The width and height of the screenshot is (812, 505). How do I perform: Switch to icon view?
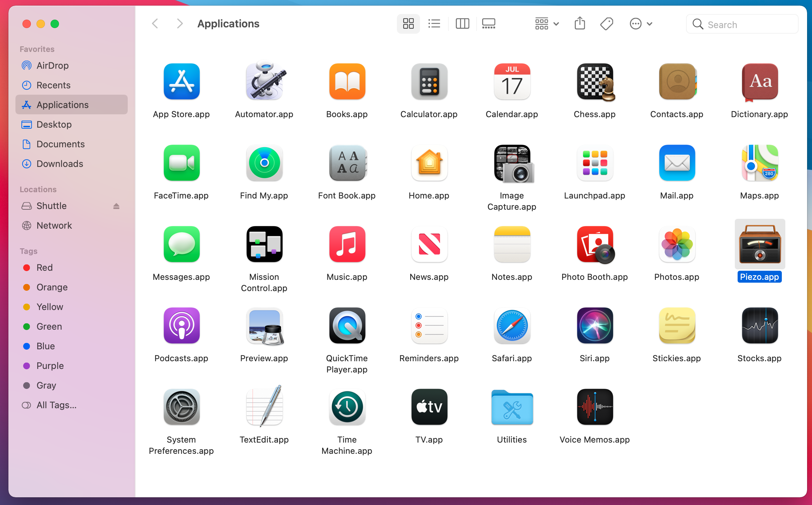tap(408, 24)
